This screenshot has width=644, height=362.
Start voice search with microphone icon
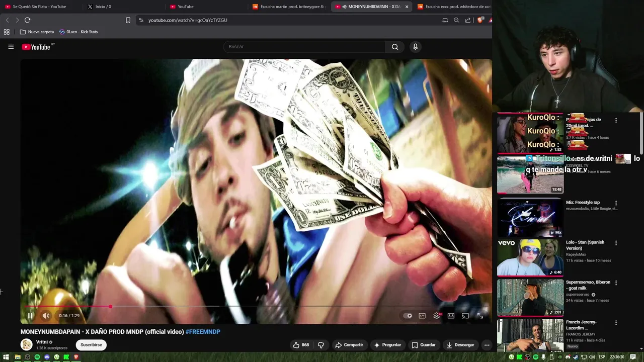click(x=415, y=47)
